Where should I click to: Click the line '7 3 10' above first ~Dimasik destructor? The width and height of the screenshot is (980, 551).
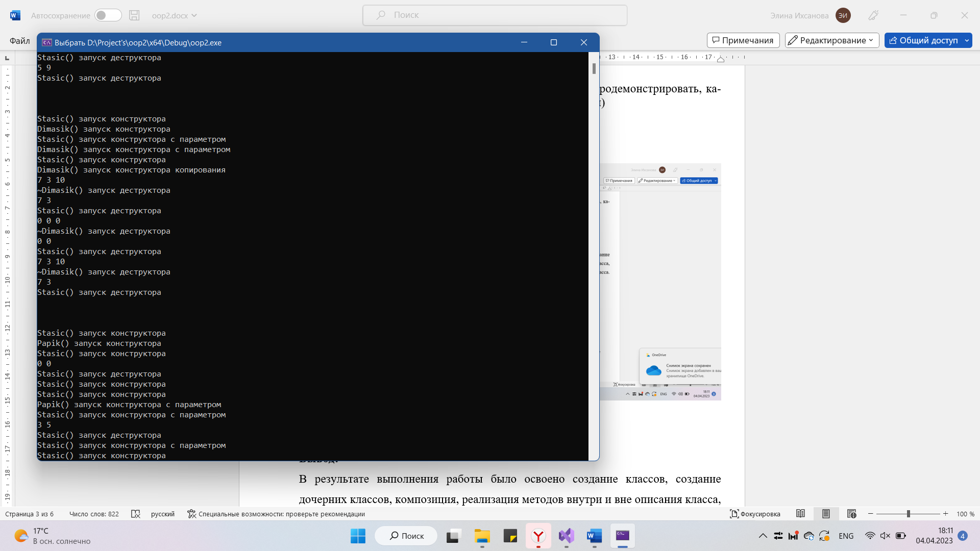(51, 180)
